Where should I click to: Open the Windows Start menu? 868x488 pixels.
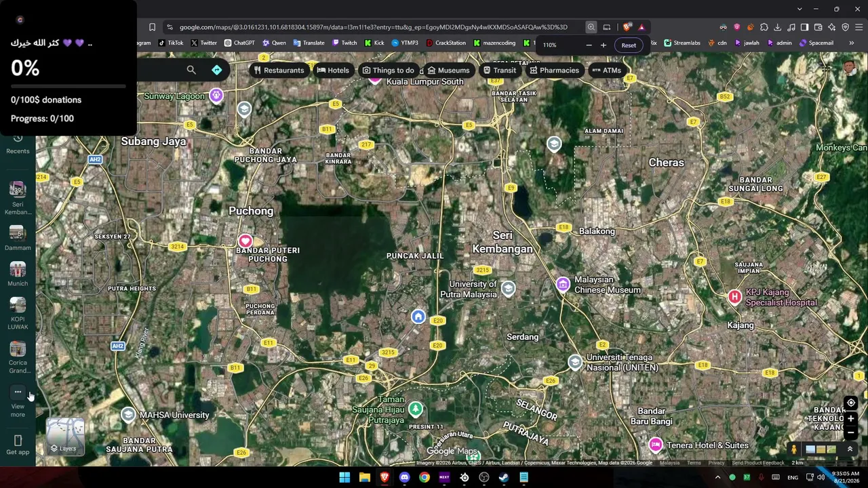(x=344, y=477)
